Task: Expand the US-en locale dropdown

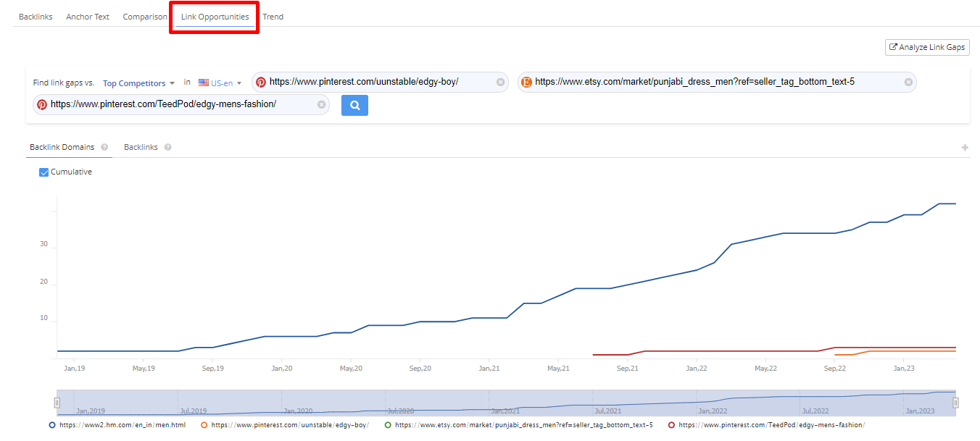Action: [226, 83]
